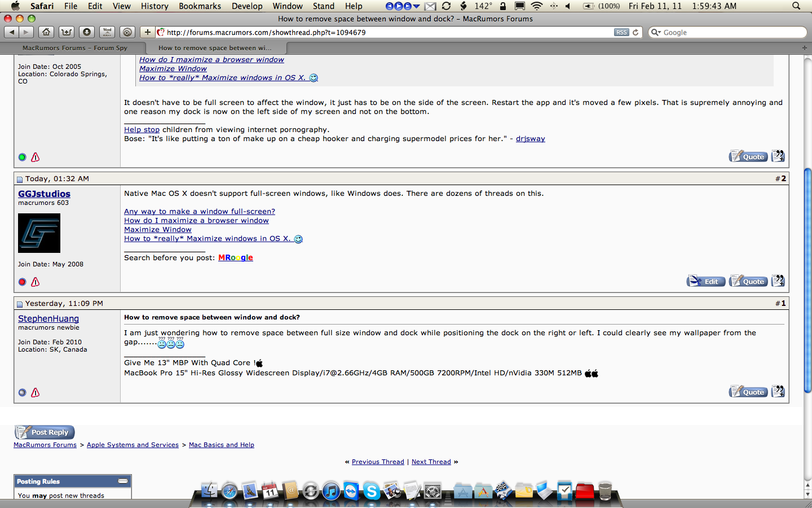The image size is (812, 508).
Task: Open GGJstudios user profile link
Action: click(44, 194)
